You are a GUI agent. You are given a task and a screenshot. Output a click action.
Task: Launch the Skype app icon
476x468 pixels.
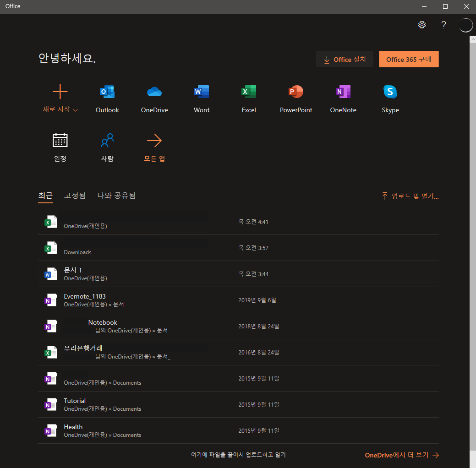click(x=390, y=92)
